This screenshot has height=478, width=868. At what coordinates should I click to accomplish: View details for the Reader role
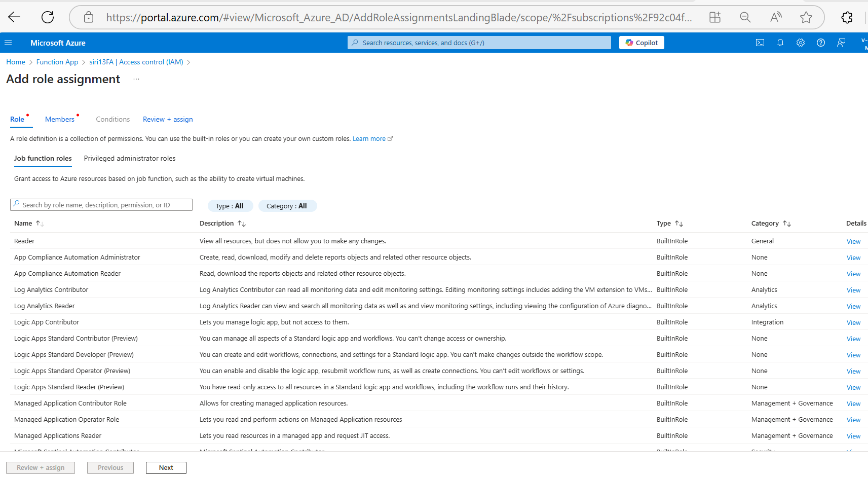pos(853,242)
